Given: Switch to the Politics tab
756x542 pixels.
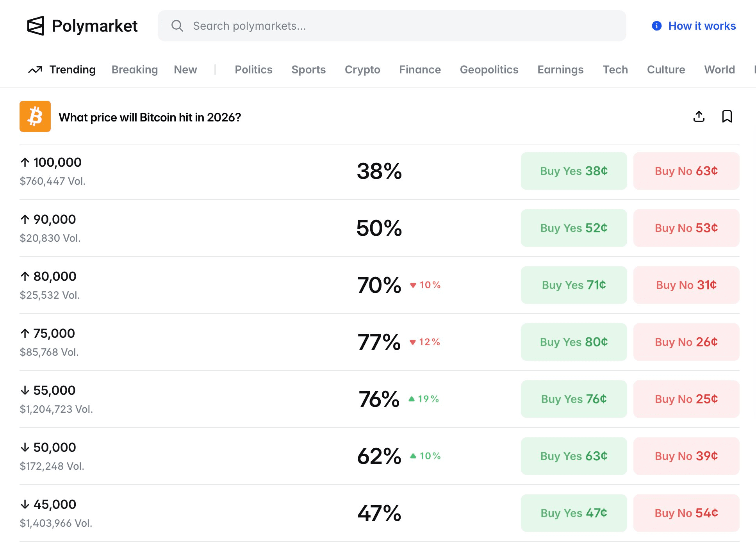Looking at the screenshot, I should (253, 70).
